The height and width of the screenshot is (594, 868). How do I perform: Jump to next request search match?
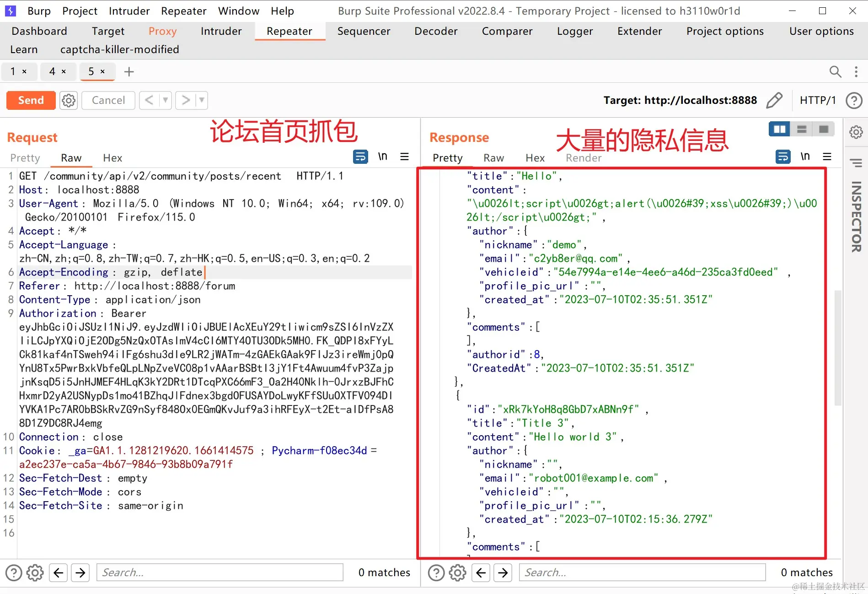(80, 572)
